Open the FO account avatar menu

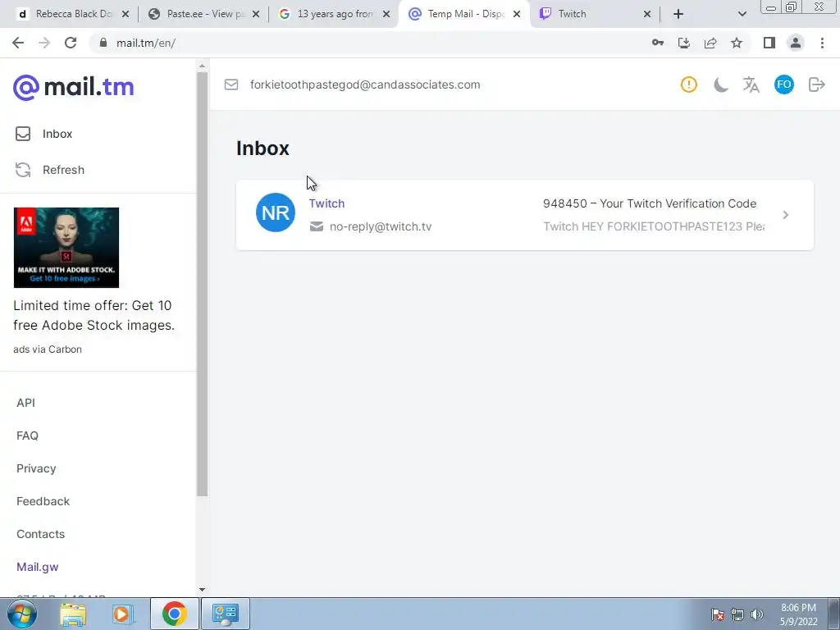coord(783,84)
